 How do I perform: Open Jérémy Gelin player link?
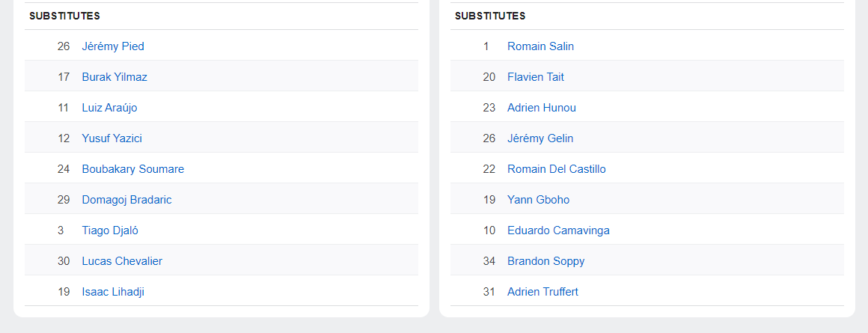click(540, 138)
